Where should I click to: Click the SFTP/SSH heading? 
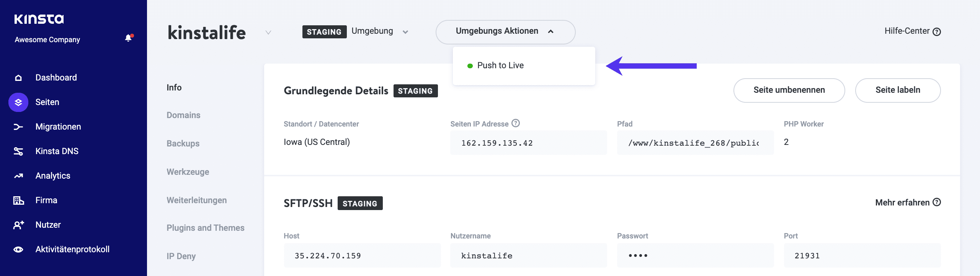[308, 203]
